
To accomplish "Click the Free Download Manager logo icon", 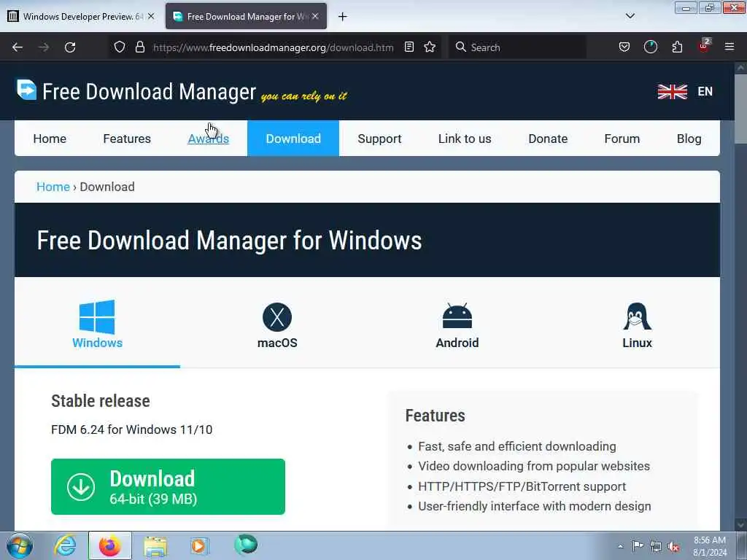I will pyautogui.click(x=26, y=90).
